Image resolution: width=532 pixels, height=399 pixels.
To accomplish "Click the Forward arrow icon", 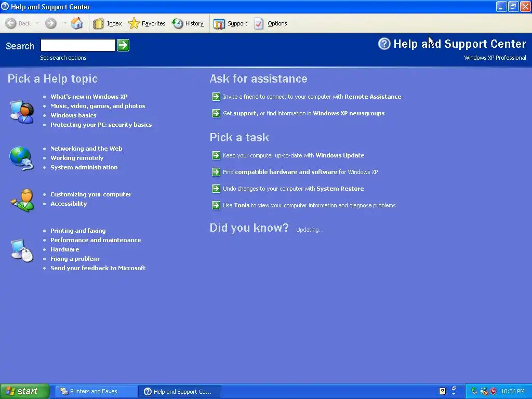I will point(51,23).
